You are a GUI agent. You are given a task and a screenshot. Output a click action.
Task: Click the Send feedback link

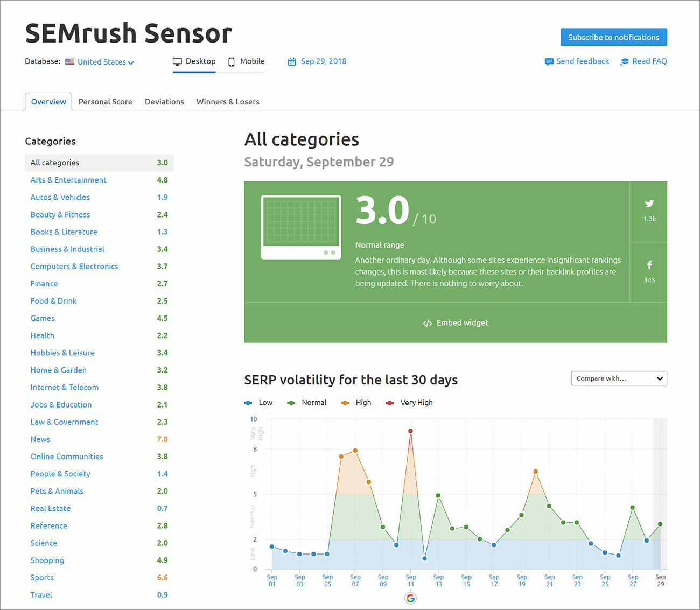[583, 61]
